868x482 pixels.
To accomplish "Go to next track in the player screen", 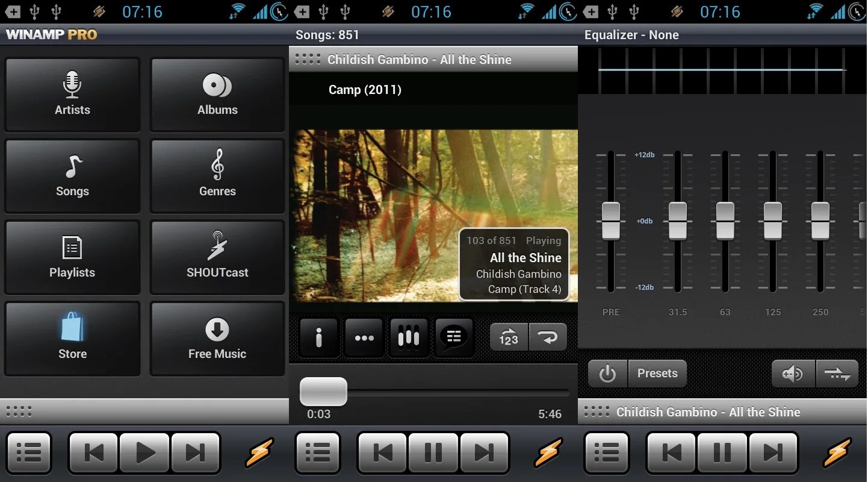I will (485, 452).
